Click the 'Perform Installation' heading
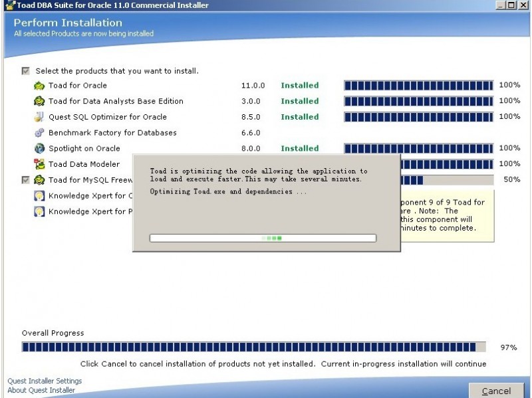This screenshot has width=532, height=398. (x=68, y=23)
